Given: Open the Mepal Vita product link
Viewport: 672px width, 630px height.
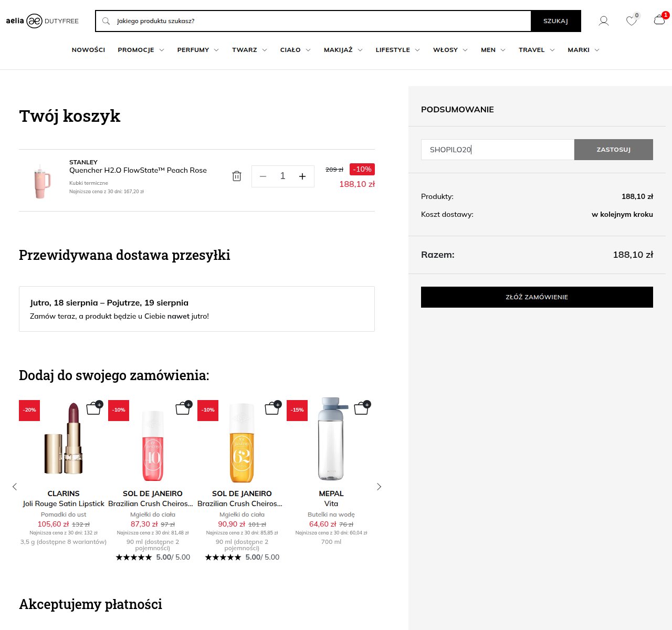Looking at the screenshot, I should 331,503.
